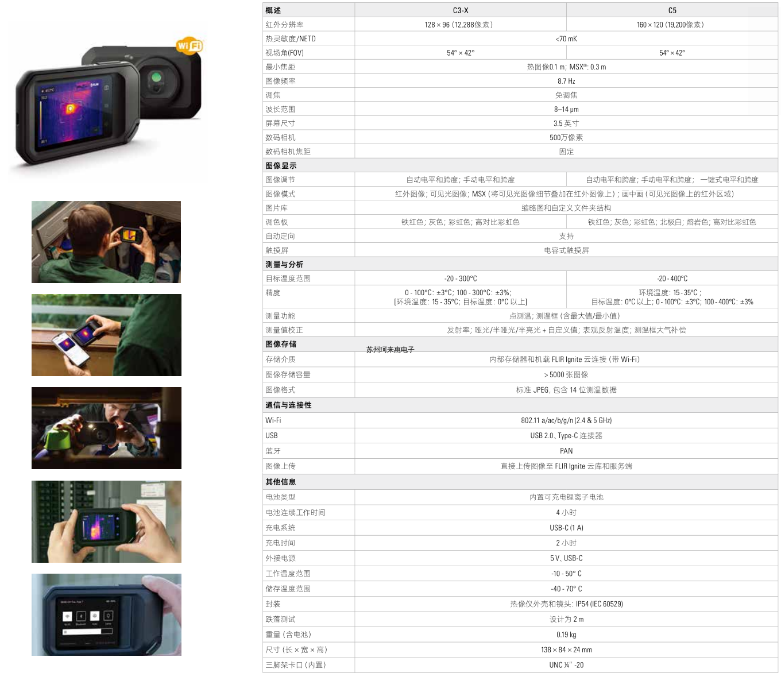Image resolution: width=781 pixels, height=700 pixels.
Task: Select the 5 V、USB-C external power value
Action: (566, 558)
